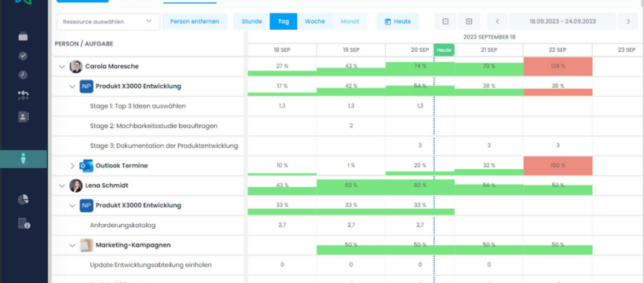Open the arrows exchange sidebar icon
644x283 pixels.
[x=23, y=95]
